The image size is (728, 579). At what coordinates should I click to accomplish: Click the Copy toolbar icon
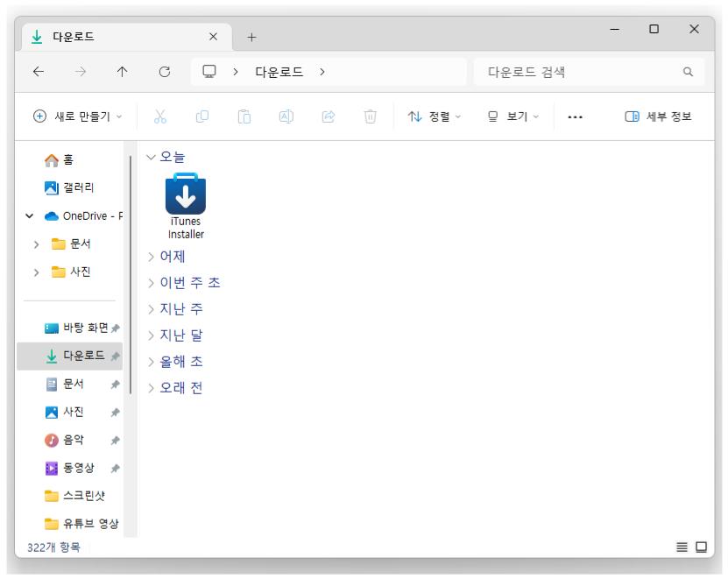point(202,117)
